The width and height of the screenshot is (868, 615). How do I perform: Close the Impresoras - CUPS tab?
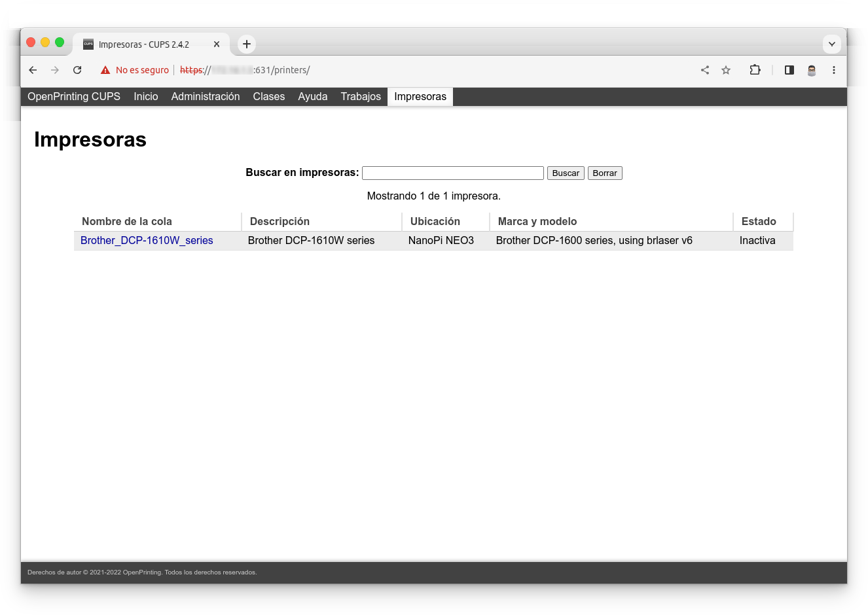point(217,44)
